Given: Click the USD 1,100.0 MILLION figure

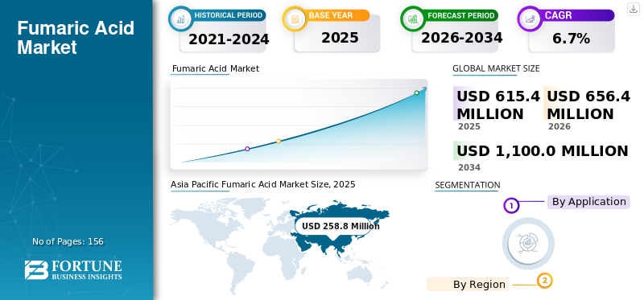Looking at the screenshot, I should coord(542,150).
